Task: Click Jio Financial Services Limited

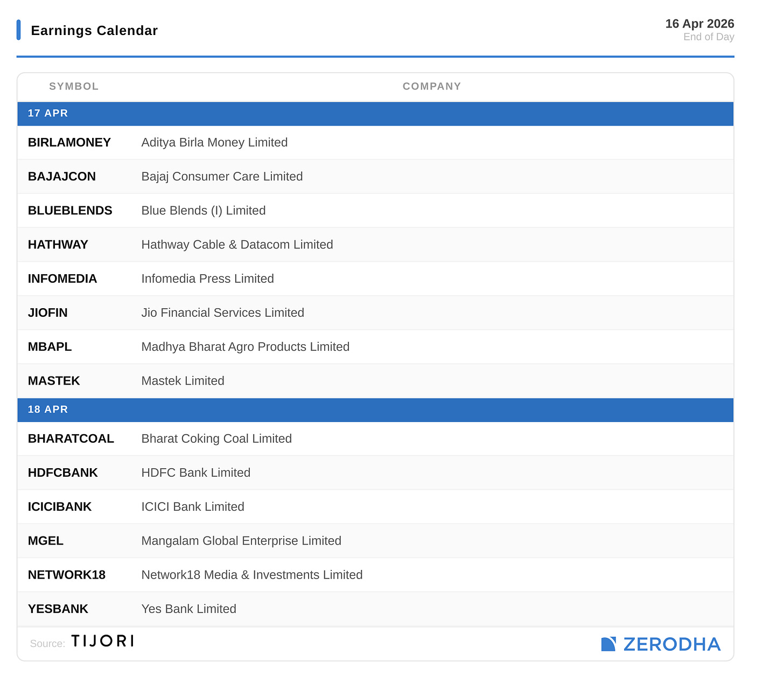Action: (x=222, y=312)
